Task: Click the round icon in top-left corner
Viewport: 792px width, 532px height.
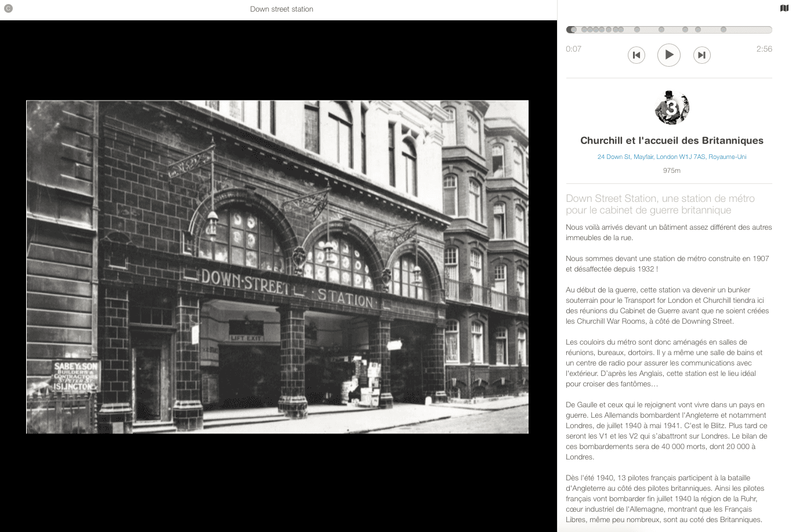Action: (x=8, y=9)
